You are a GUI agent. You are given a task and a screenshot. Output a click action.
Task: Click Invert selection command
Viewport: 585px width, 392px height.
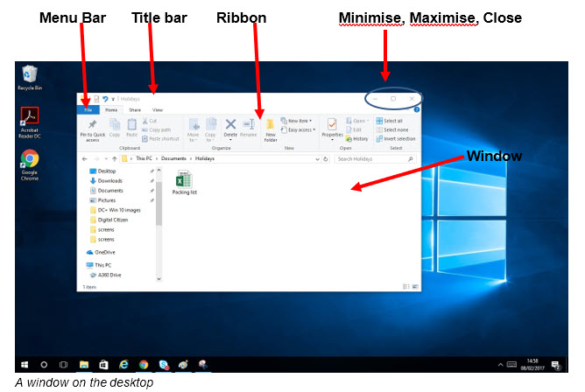coord(396,138)
